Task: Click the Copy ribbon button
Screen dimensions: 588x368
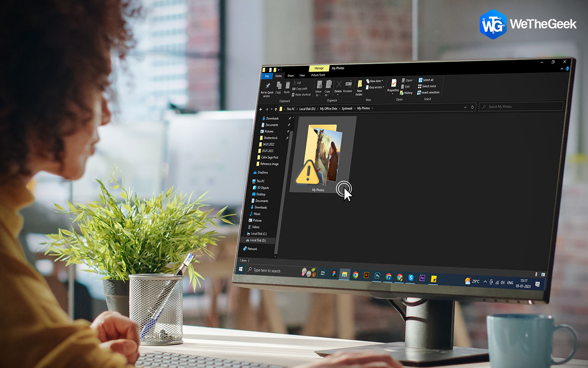Action: (x=278, y=87)
